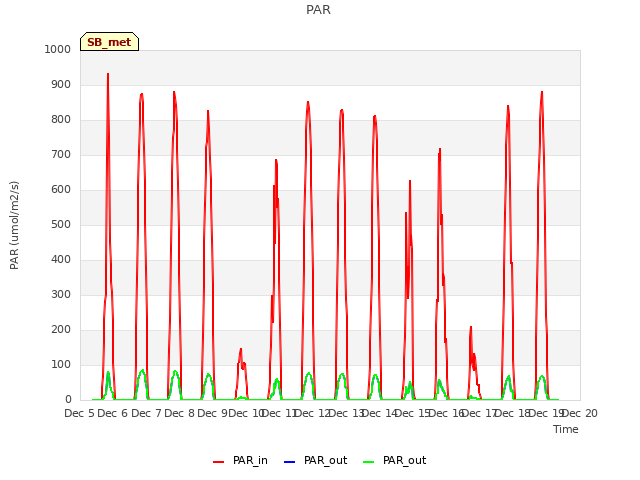
Task: Click the 900 y-axis tick label
Action: coord(61,84)
